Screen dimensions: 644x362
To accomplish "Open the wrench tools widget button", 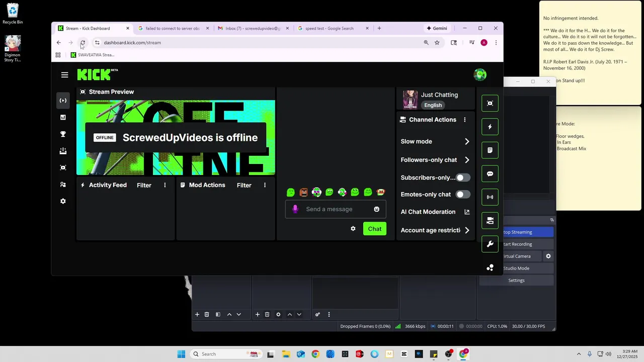I will 490,244.
